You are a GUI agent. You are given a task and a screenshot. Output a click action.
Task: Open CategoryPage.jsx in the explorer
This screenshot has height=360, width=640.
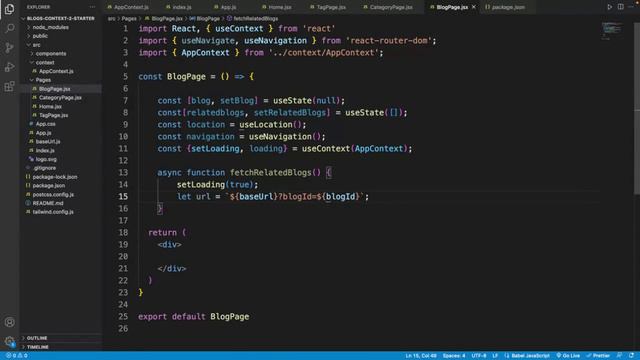(60, 98)
